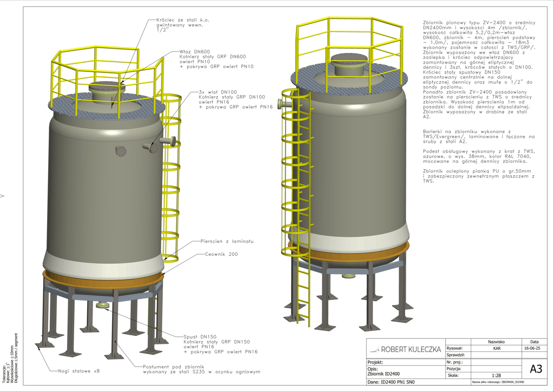554x392 pixels.
Task: Select the 'Projekt:' title block field
Action: (x=406, y=362)
